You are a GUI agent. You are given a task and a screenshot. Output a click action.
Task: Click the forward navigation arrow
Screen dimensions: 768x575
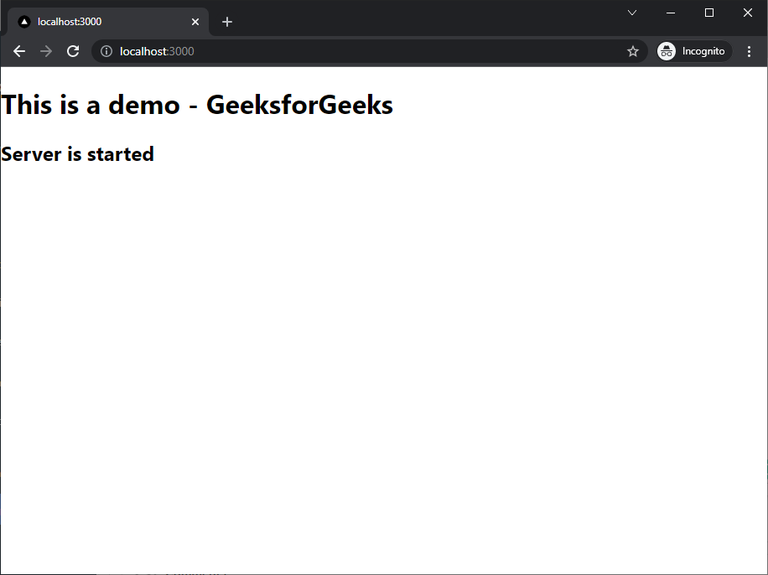pos(46,51)
